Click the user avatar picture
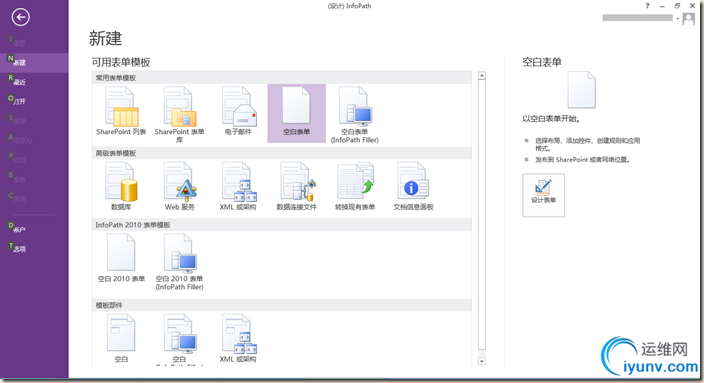Viewport: 704px width, 383px height. 688,18
